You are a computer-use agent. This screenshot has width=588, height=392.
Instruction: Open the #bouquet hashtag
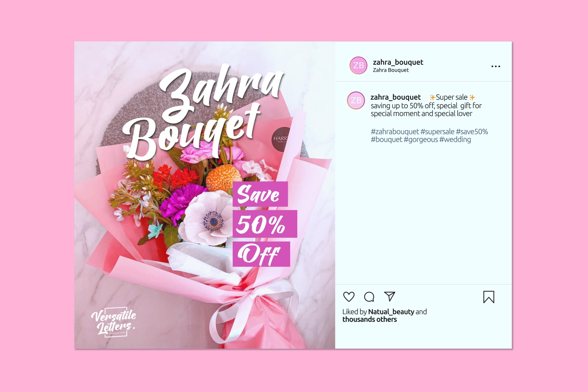click(x=386, y=139)
